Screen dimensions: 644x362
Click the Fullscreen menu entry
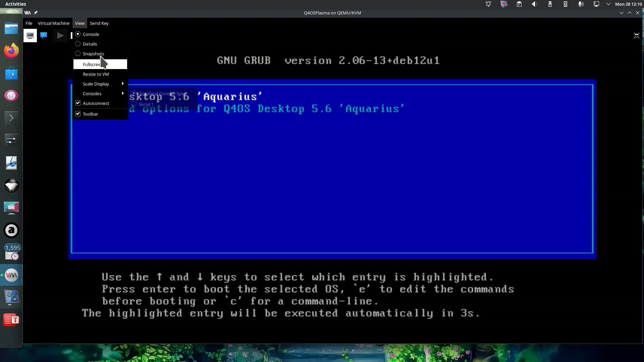[x=91, y=64]
